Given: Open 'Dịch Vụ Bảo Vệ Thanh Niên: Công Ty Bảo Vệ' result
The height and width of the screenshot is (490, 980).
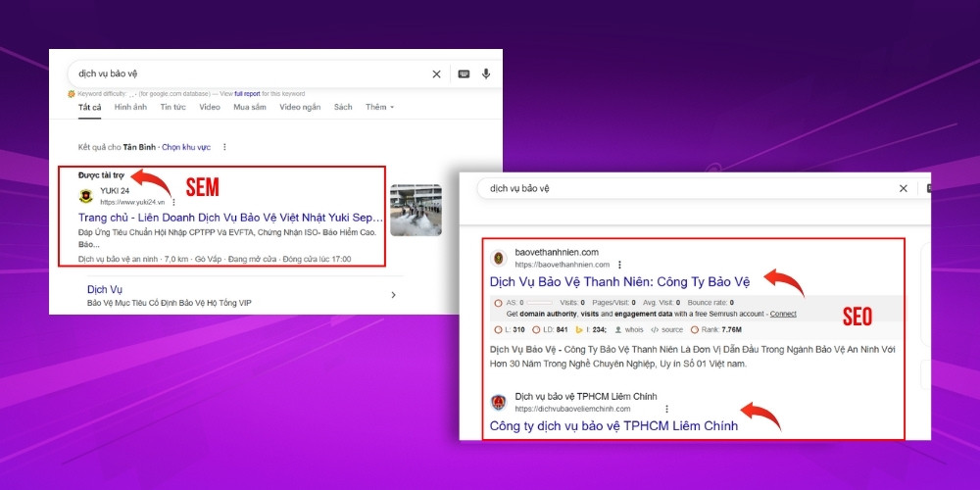Looking at the screenshot, I should click(x=620, y=282).
